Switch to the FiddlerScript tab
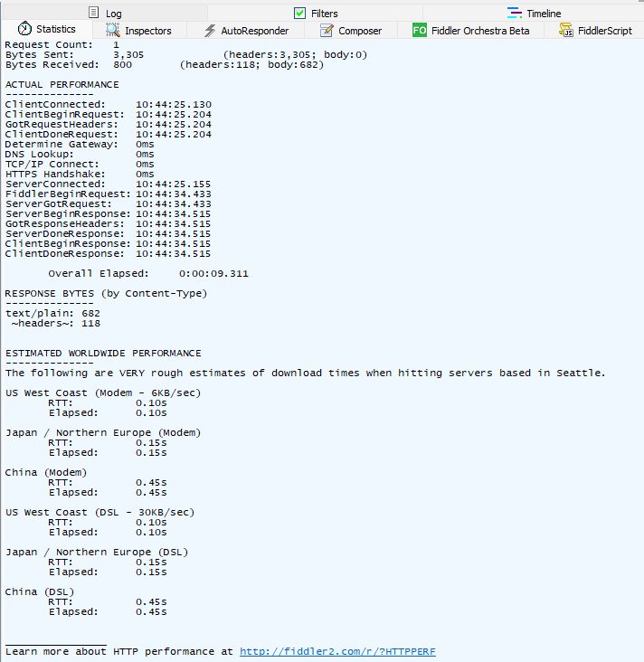The width and height of the screenshot is (644, 662). pos(594,31)
